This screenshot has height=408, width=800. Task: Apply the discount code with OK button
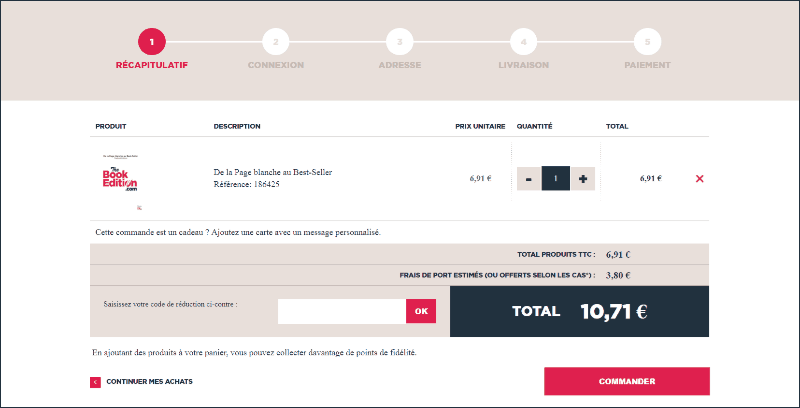click(x=421, y=311)
